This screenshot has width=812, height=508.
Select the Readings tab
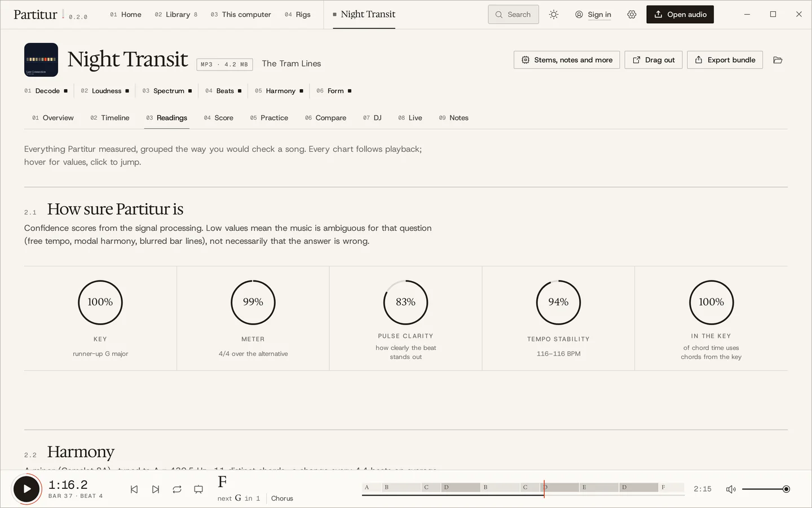[167, 118]
